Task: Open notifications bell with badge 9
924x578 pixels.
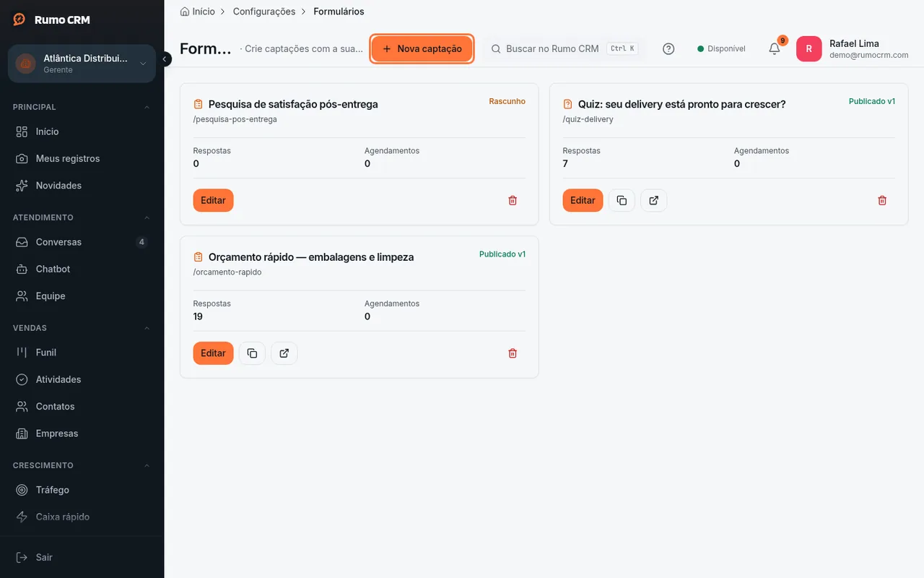Action: coord(775,48)
